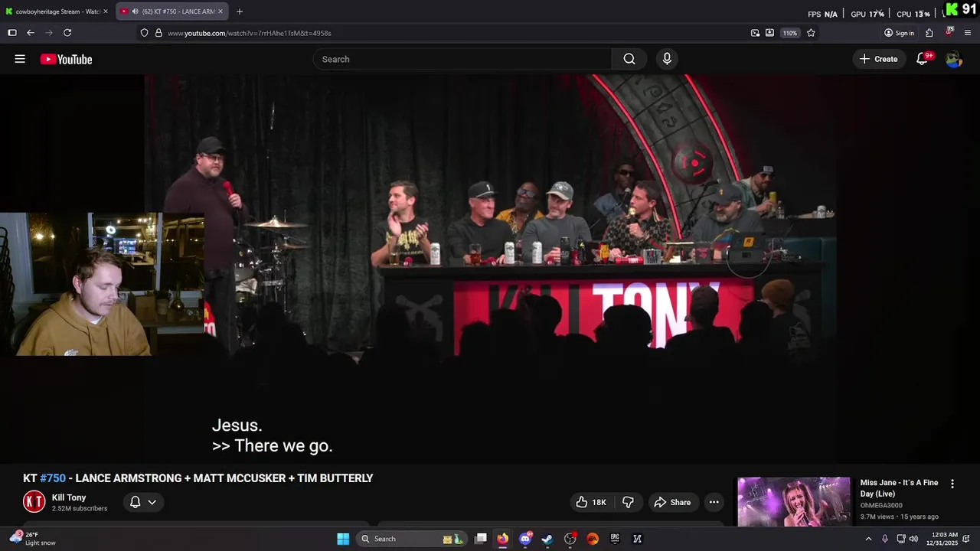
Task: Click the Firefox Sign in button
Action: coord(900,33)
